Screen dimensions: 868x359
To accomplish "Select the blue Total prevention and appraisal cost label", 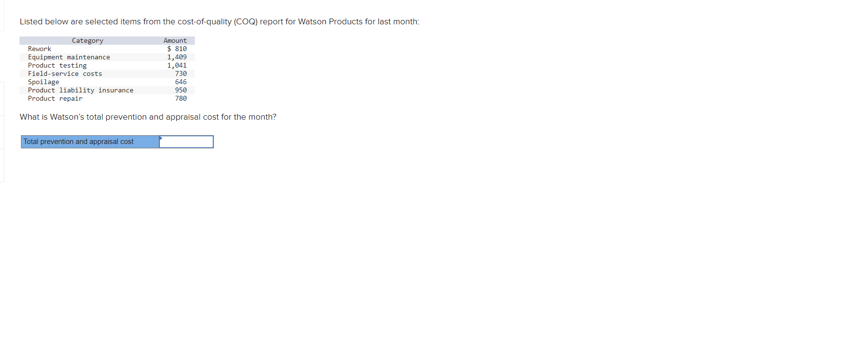I will click(90, 142).
